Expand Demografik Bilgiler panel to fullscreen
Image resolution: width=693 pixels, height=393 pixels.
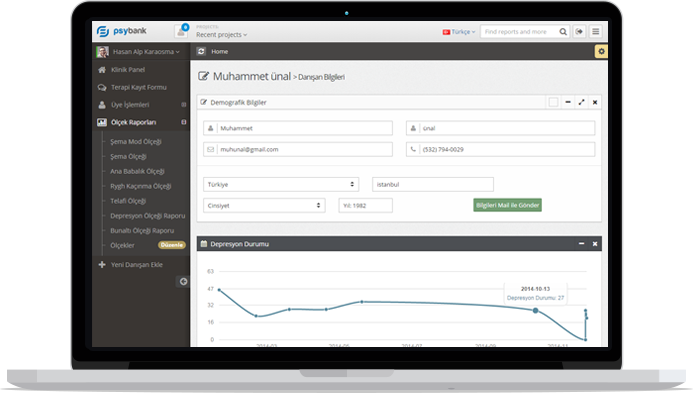coord(581,102)
